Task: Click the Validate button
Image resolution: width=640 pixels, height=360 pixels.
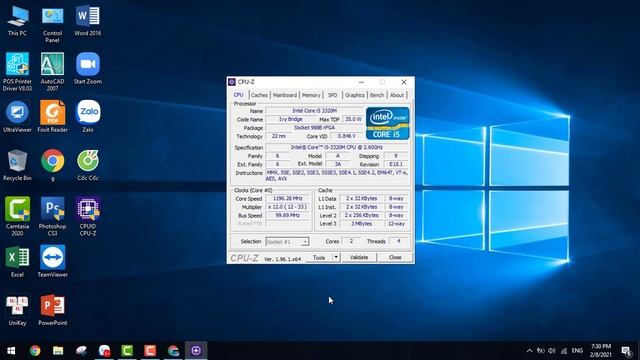Action: 359,258
